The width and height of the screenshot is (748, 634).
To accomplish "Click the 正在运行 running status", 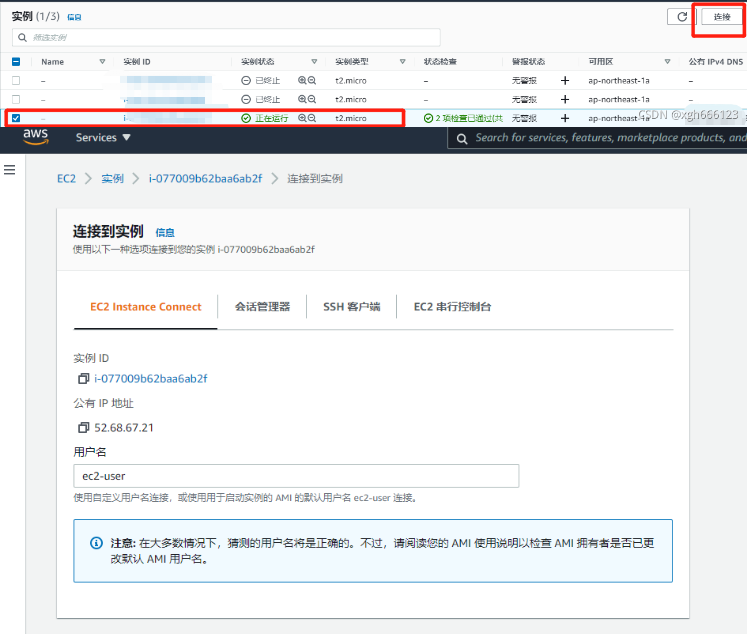I will 271,118.
